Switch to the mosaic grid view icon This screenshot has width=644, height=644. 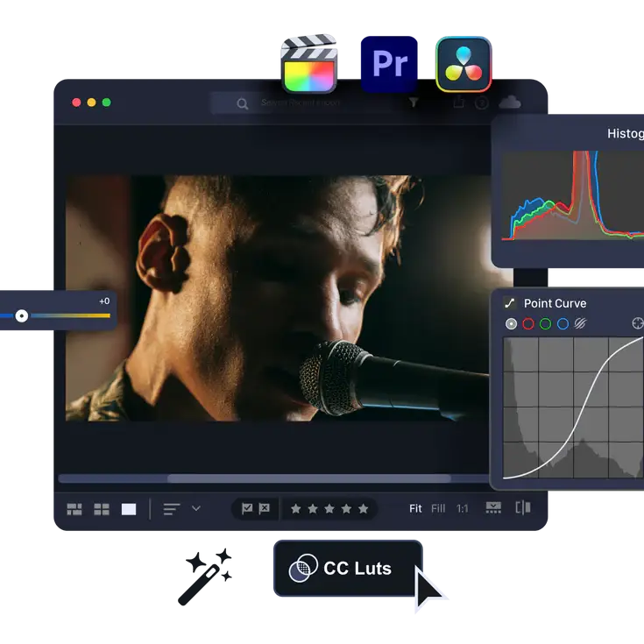(74, 509)
